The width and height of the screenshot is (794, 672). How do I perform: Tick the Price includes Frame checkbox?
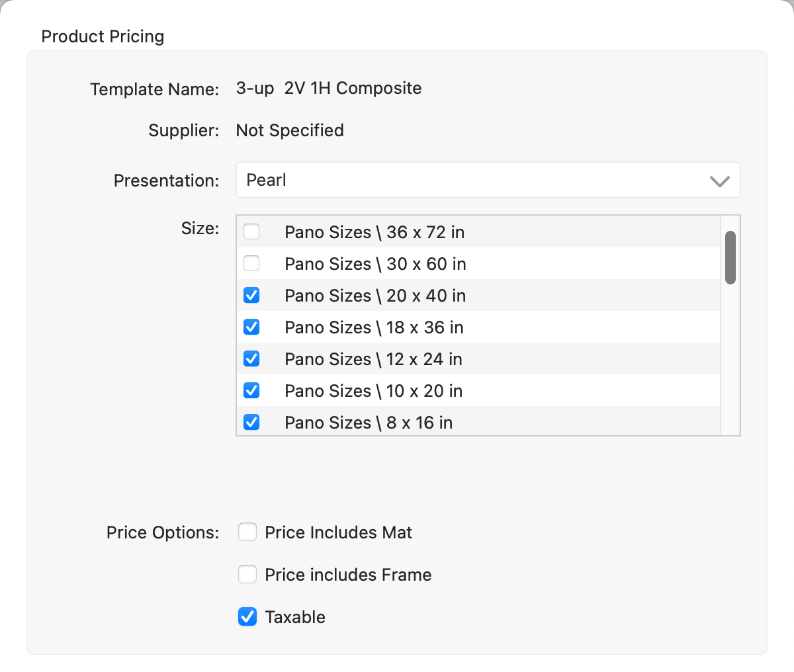(247, 575)
